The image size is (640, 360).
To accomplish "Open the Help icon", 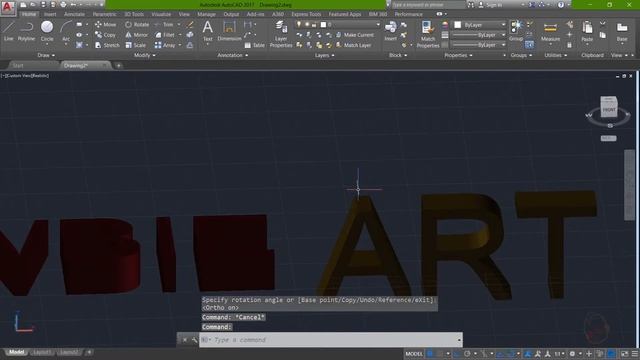I will 561,5.
